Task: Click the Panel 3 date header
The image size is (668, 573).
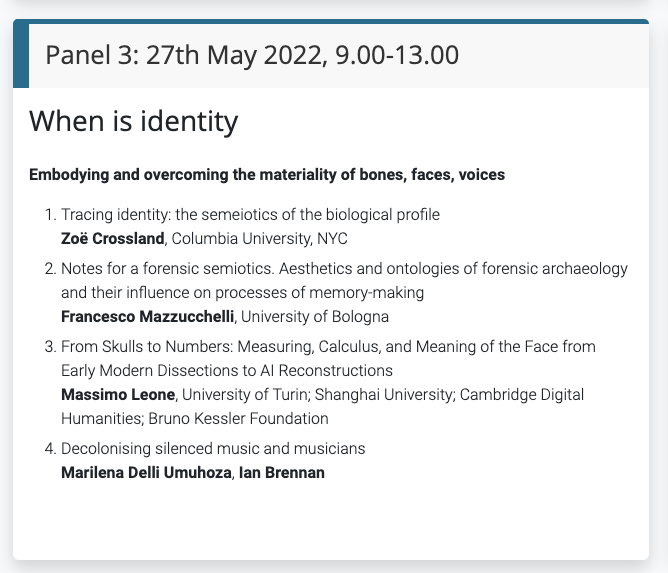Action: (252, 55)
